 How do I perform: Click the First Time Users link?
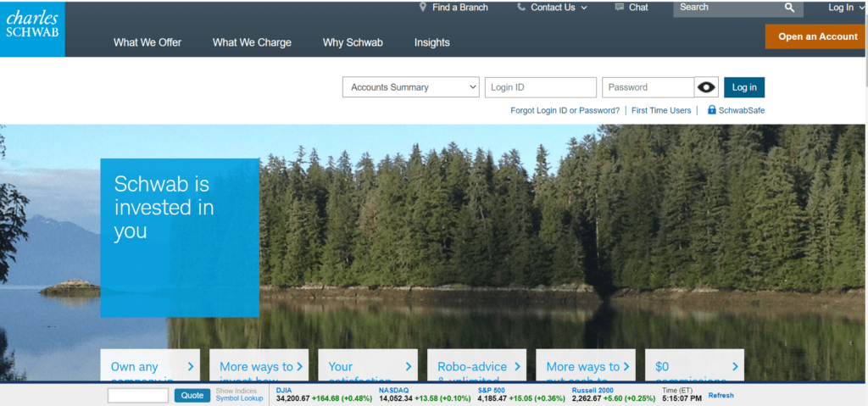(x=661, y=110)
